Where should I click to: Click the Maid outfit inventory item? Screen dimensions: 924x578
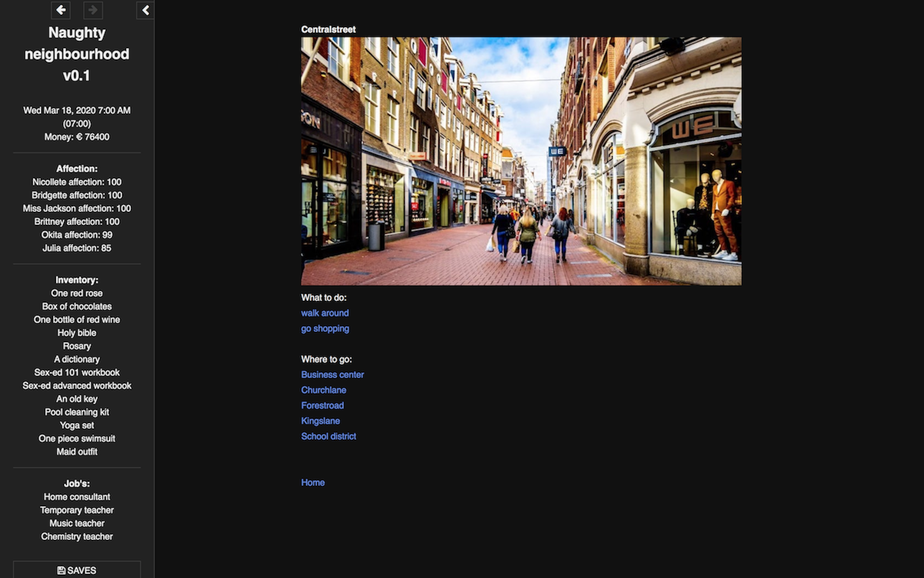[77, 452]
